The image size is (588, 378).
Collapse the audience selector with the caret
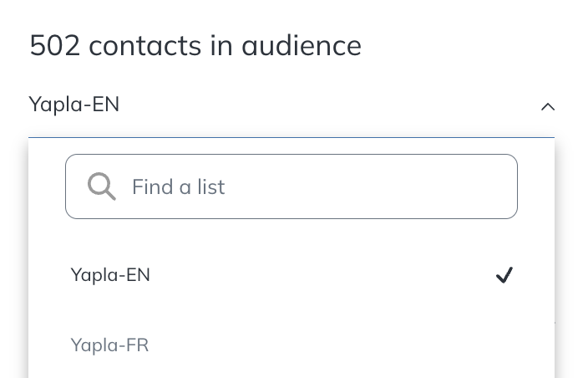(x=548, y=107)
